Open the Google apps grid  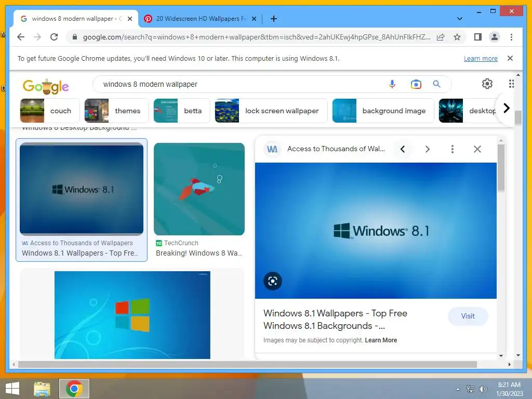tap(511, 84)
